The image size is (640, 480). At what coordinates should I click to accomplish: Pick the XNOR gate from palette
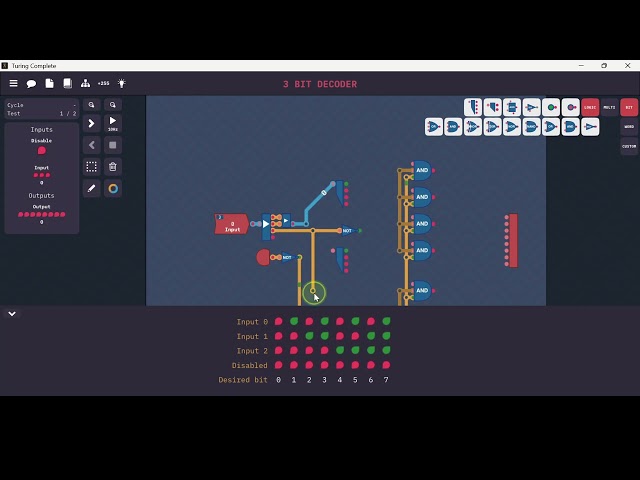(473, 127)
